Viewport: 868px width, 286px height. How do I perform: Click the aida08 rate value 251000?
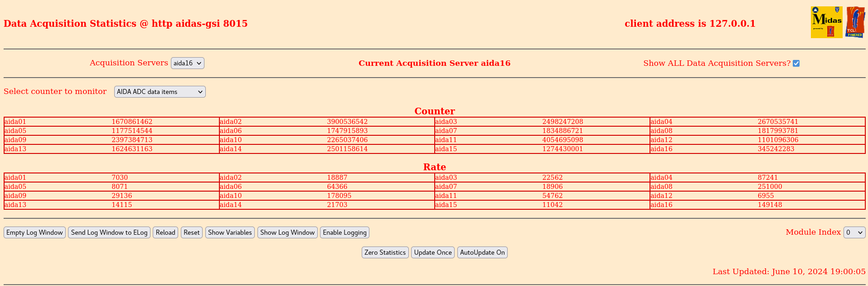pos(770,187)
